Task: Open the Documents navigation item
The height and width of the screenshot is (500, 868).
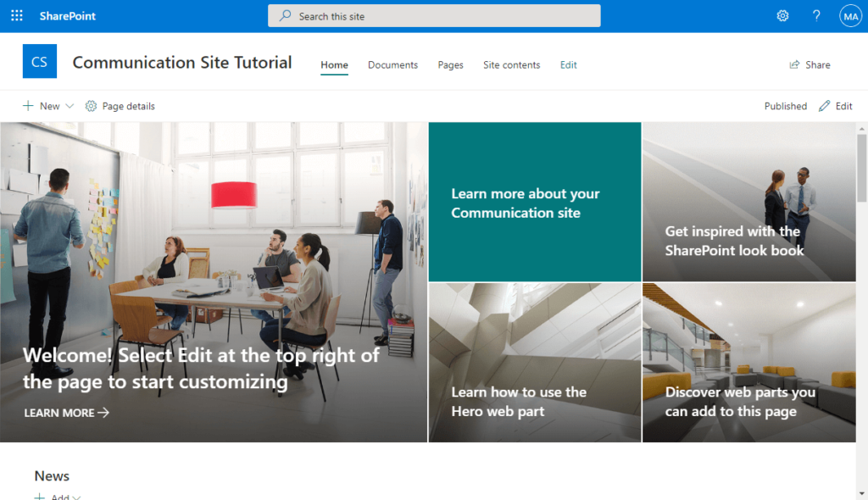Action: tap(393, 64)
